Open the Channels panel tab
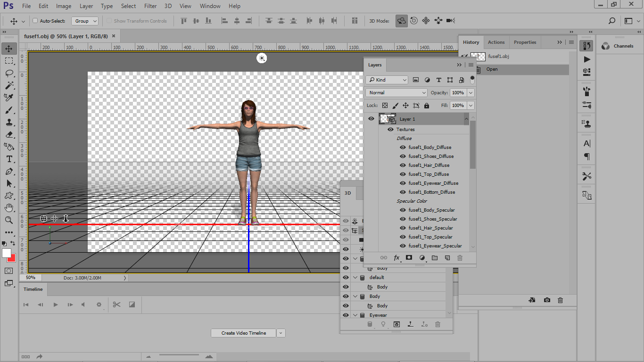The image size is (644, 362). [x=618, y=46]
